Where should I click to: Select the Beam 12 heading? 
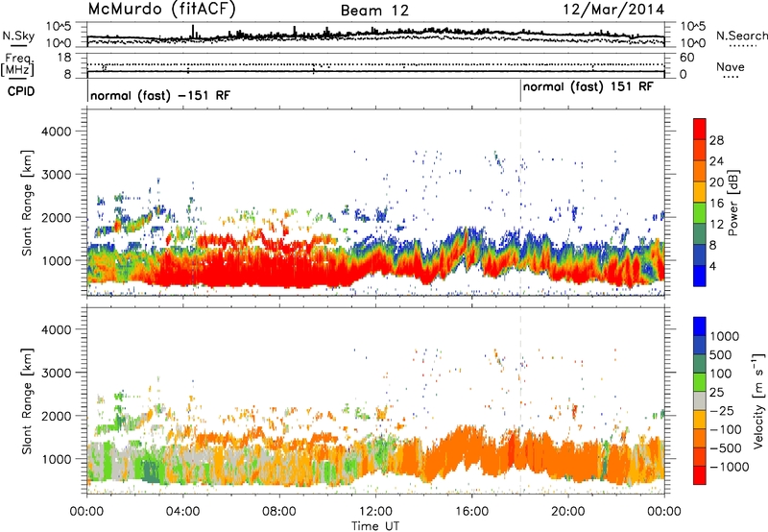tap(374, 11)
